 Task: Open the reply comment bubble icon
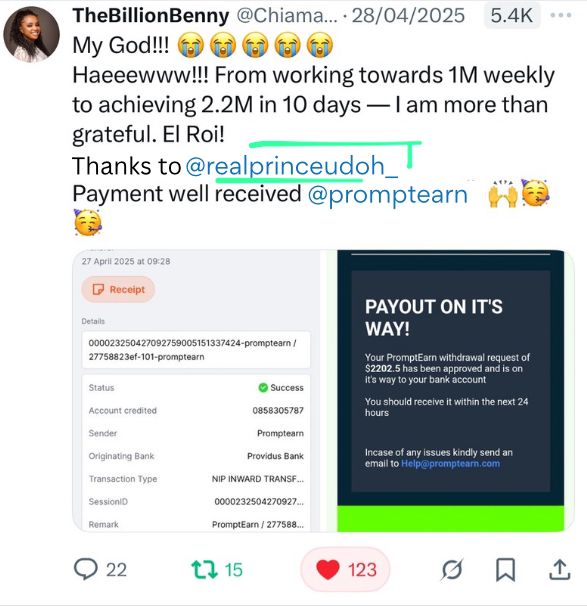(x=85, y=569)
